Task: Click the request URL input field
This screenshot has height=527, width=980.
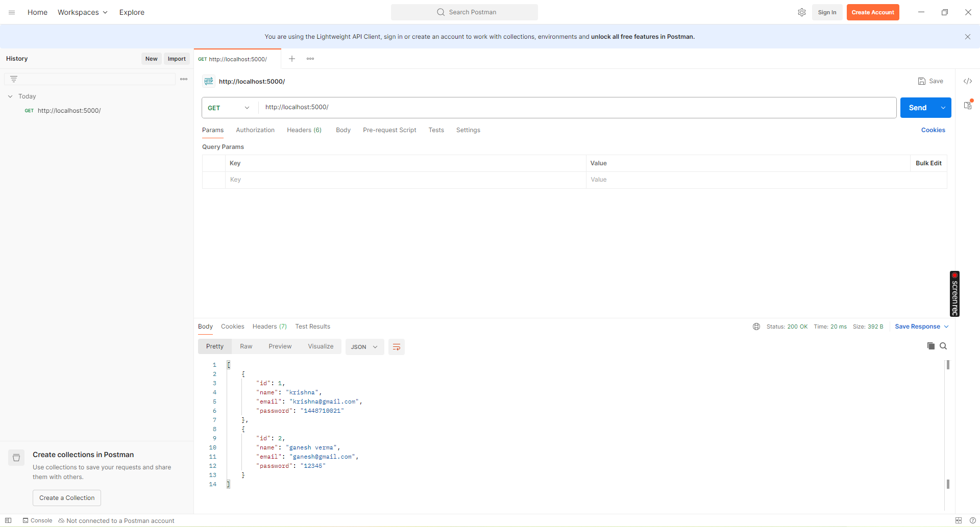Action: pyautogui.click(x=577, y=108)
